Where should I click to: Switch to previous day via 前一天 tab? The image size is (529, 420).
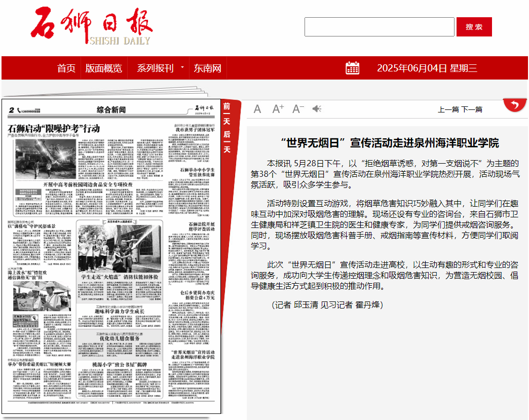tap(227, 114)
